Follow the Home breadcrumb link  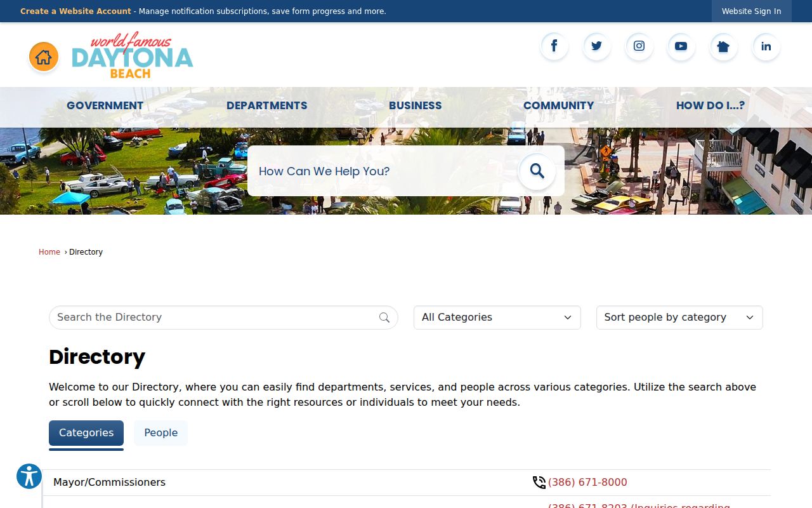(x=49, y=252)
